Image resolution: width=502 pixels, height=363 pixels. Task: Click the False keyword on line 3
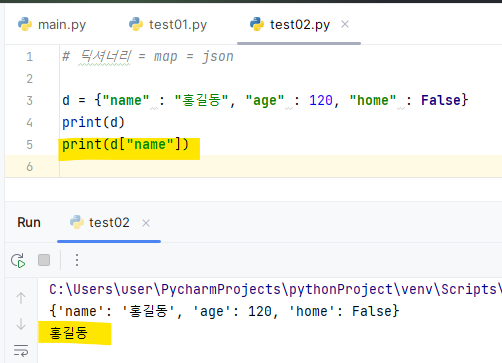[441, 100]
